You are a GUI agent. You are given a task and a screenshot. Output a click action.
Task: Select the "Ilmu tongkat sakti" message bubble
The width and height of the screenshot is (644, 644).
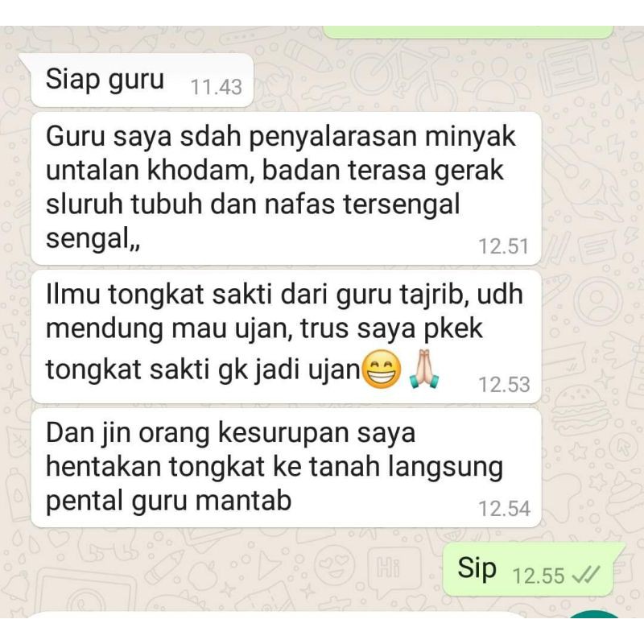[x=287, y=336]
